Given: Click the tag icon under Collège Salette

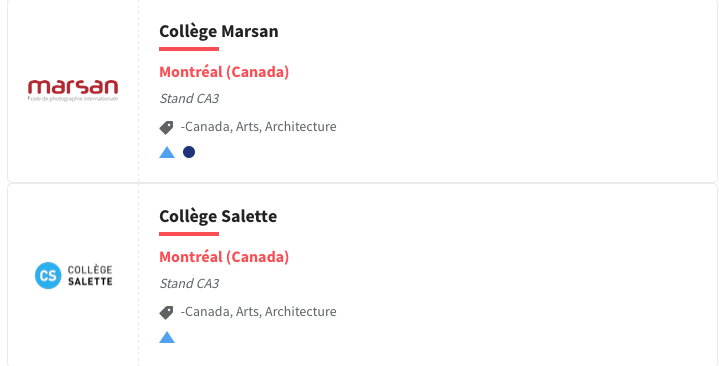Looking at the screenshot, I should 166,313.
